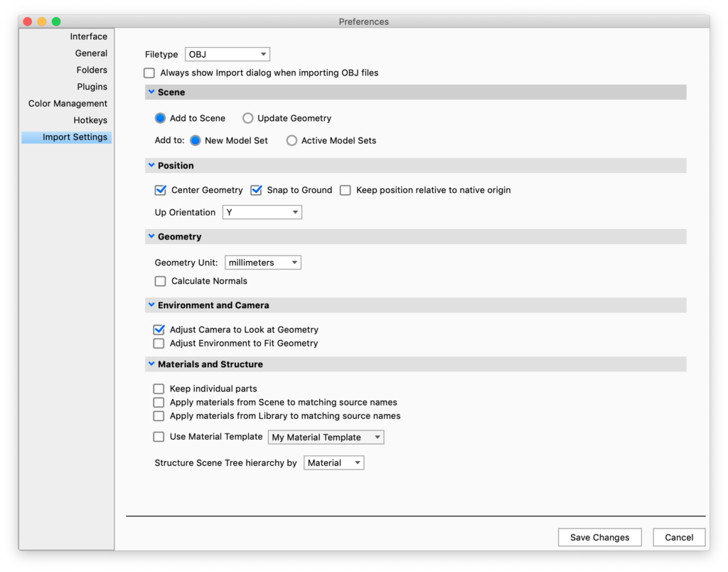Choose Active Model Sets radio option
The width and height of the screenshot is (728, 572).
pyautogui.click(x=291, y=140)
